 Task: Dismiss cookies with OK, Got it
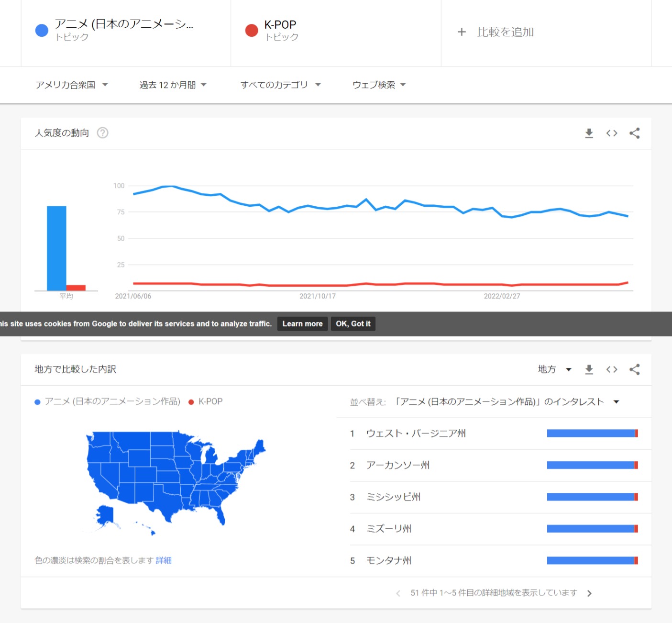(x=353, y=324)
